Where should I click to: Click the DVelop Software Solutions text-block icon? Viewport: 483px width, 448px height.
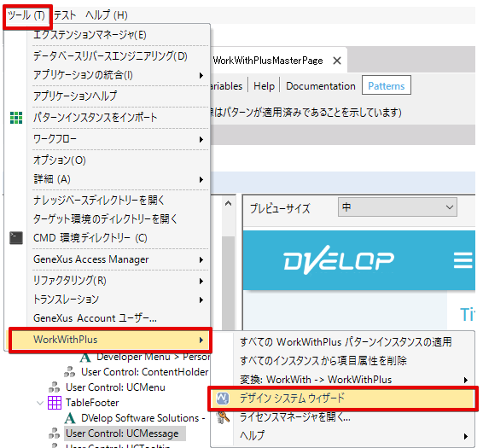pos(70,418)
